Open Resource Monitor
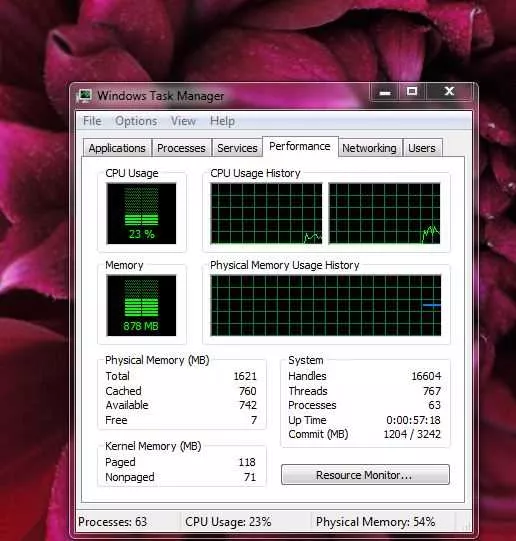 [x=365, y=475]
